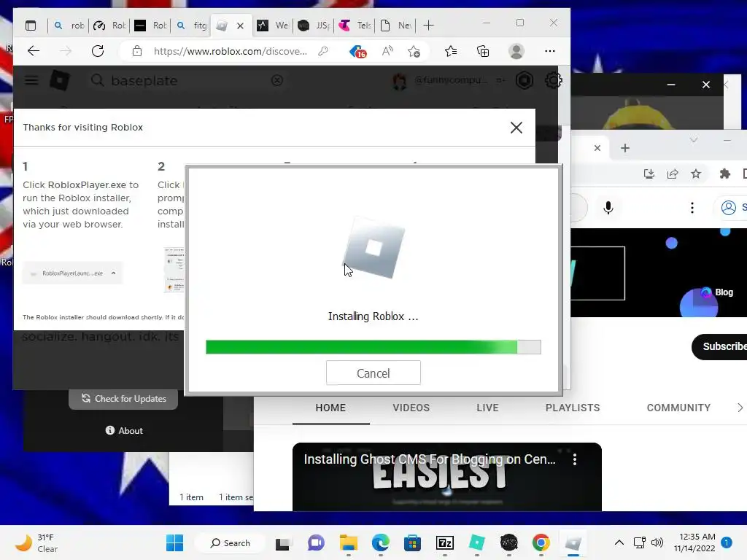Open the YouTube COMMUNITY tab
The height and width of the screenshot is (560, 747).
678,408
